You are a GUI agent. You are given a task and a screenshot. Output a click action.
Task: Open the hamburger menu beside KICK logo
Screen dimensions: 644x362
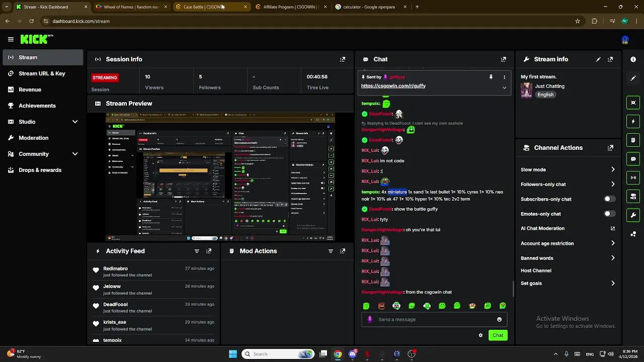(x=11, y=39)
